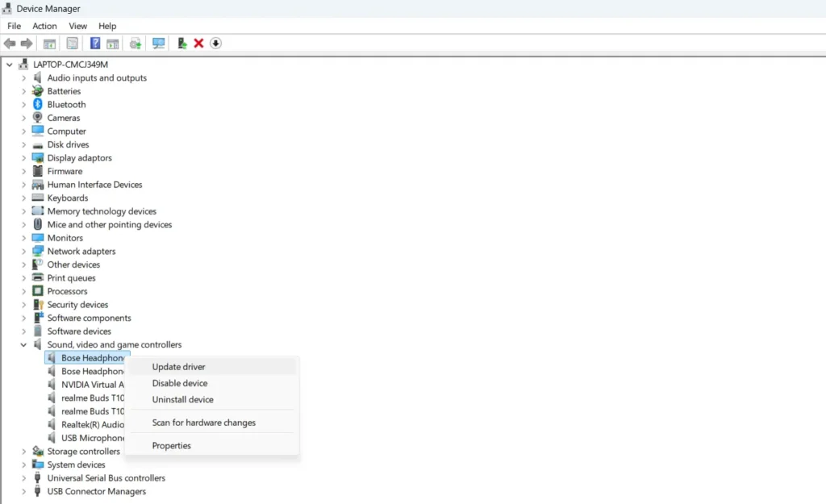Open the File menu
Viewport: 826px width, 504px height.
click(x=15, y=26)
